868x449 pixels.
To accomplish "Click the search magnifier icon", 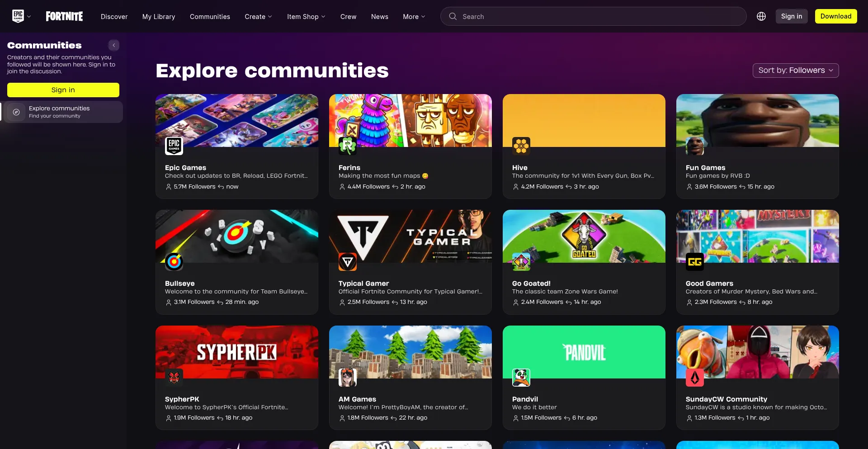I will pyautogui.click(x=452, y=16).
